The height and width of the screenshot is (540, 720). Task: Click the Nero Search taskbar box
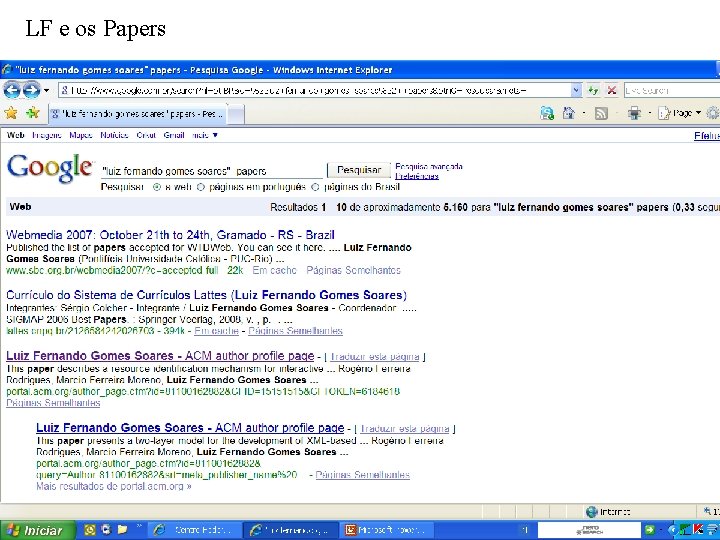tap(589, 530)
